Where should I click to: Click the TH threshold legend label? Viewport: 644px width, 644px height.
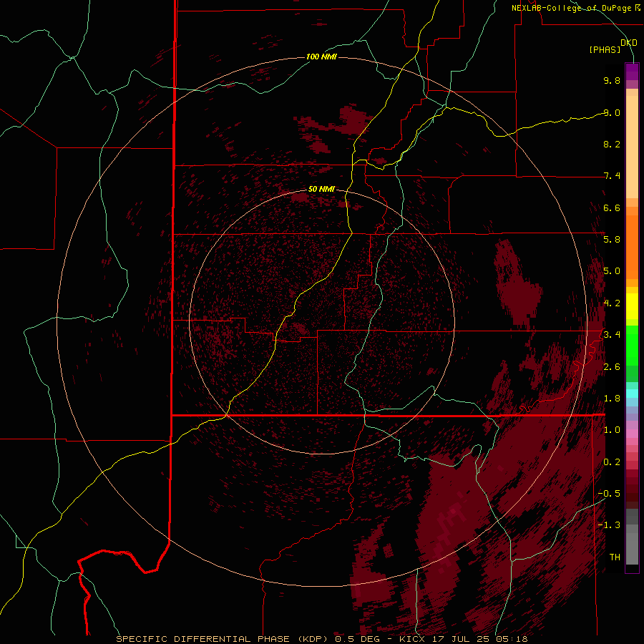[615, 557]
